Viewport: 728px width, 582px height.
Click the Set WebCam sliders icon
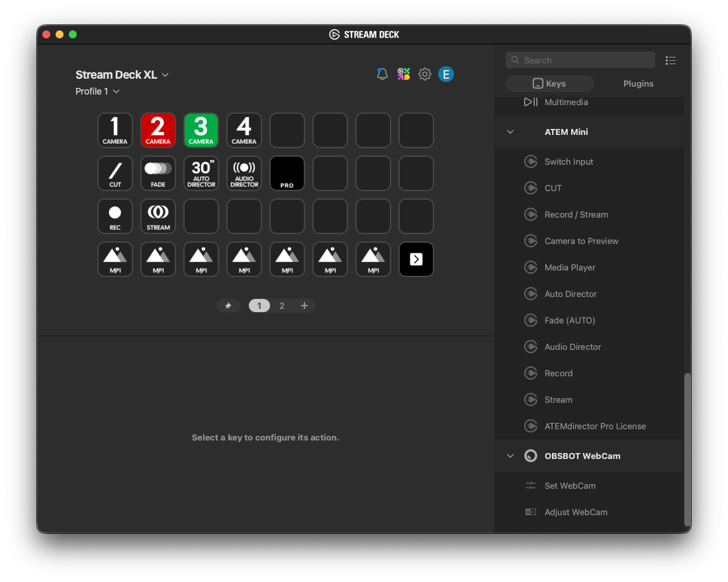[x=531, y=485]
